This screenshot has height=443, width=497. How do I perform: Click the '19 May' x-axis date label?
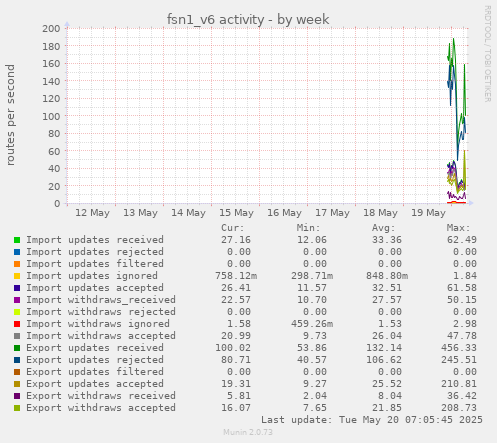428,213
